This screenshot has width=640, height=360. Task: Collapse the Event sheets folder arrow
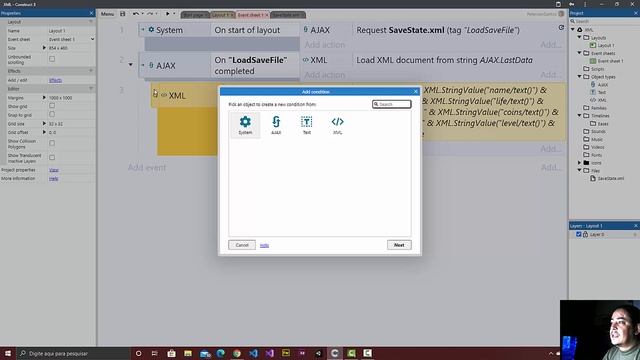(580, 53)
